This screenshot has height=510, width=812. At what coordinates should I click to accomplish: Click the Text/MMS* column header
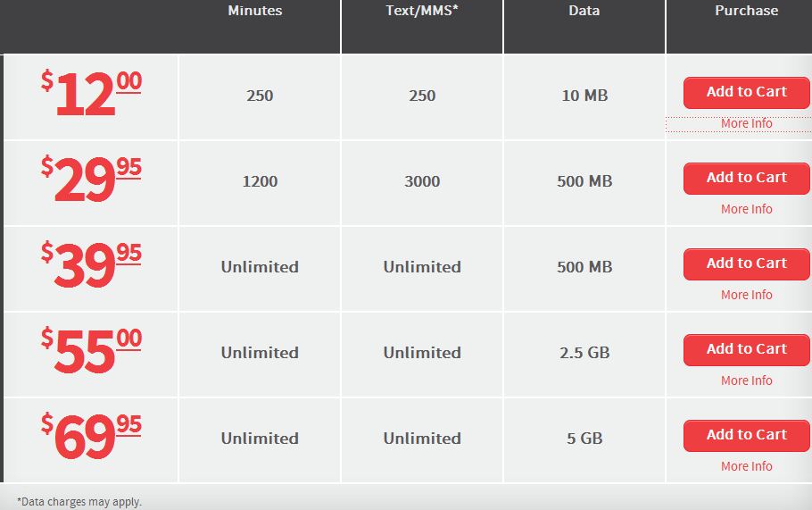(x=422, y=11)
